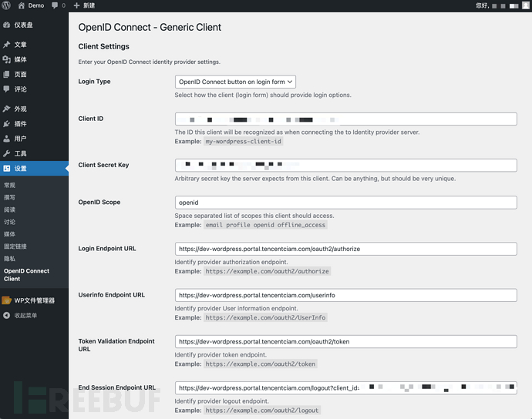The height and width of the screenshot is (419, 532).
Task: Open the 评论 comments icon in sidebar
Action: click(x=6, y=89)
